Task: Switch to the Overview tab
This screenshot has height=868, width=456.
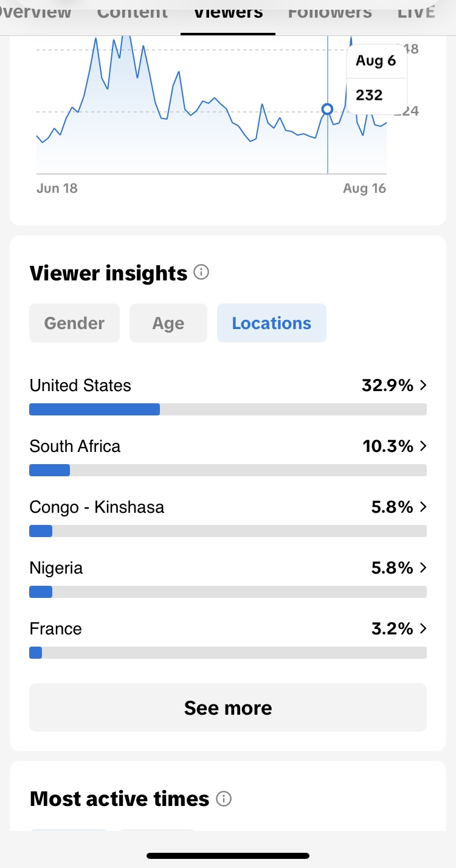Action: point(35,11)
